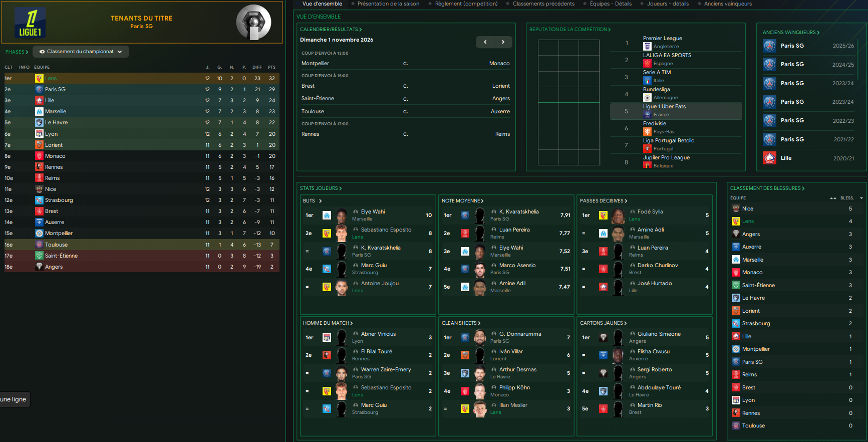Click Sebastiano Esposito's portrait in goals list
868x442 pixels.
[342, 233]
